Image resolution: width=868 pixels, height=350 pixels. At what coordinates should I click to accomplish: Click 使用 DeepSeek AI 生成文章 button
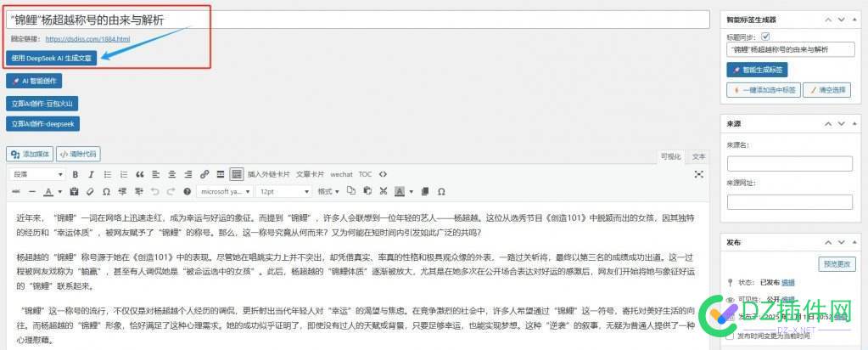[52, 59]
